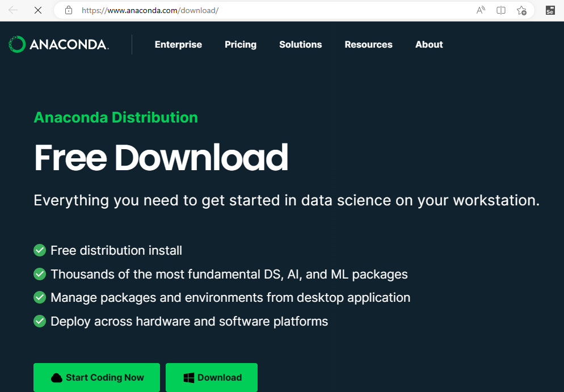This screenshot has height=392, width=564.
Task: Click 'Deploy across hardware and software platforms' text
Action: [189, 322]
